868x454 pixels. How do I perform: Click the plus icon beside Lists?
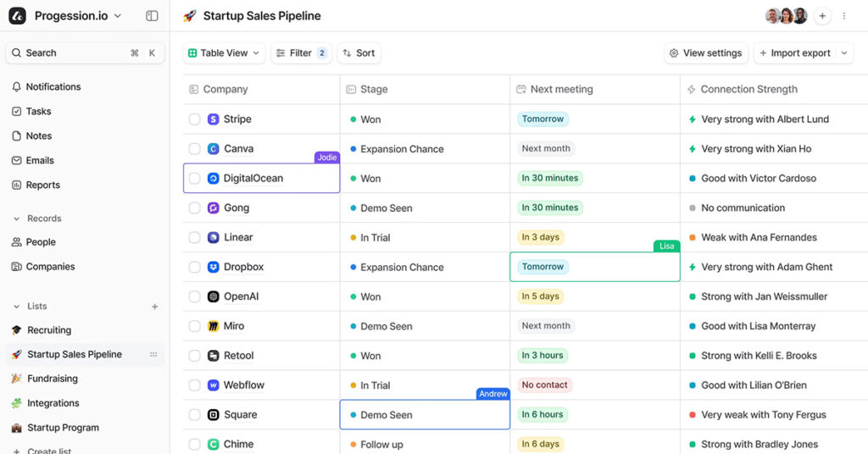[154, 307]
